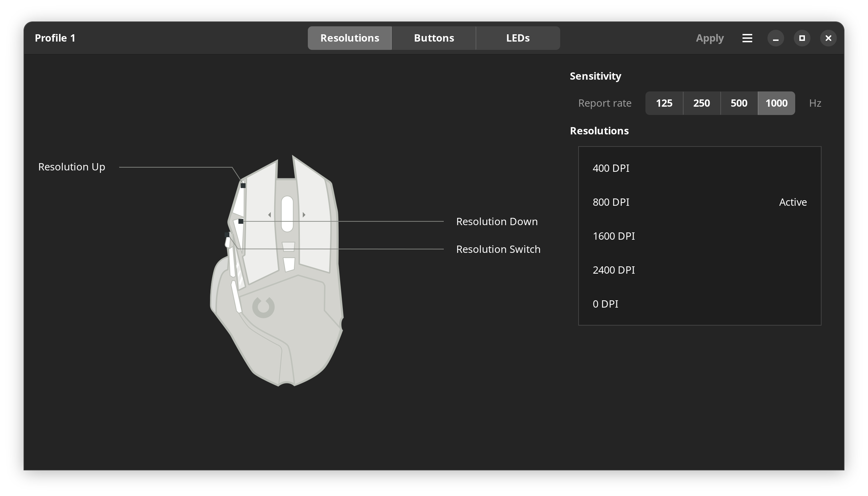Expand the 800 DPI active row
This screenshot has height=496, width=868.
click(699, 202)
